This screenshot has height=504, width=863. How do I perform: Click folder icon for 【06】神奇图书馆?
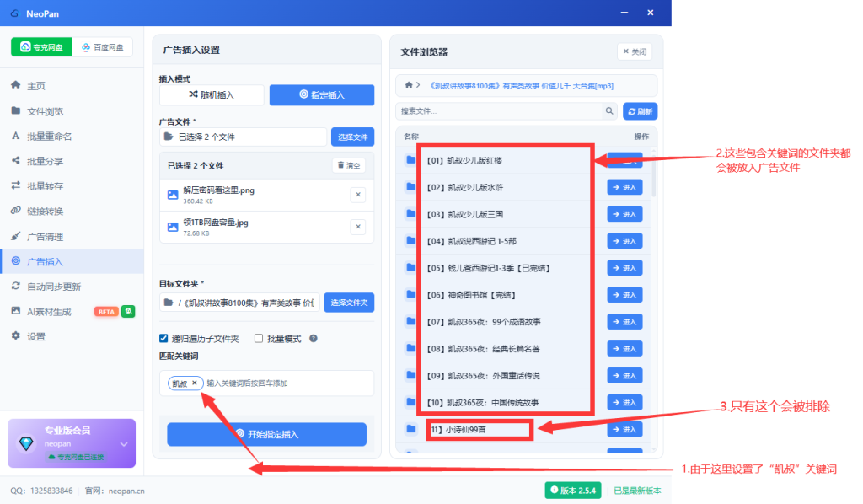click(x=410, y=294)
